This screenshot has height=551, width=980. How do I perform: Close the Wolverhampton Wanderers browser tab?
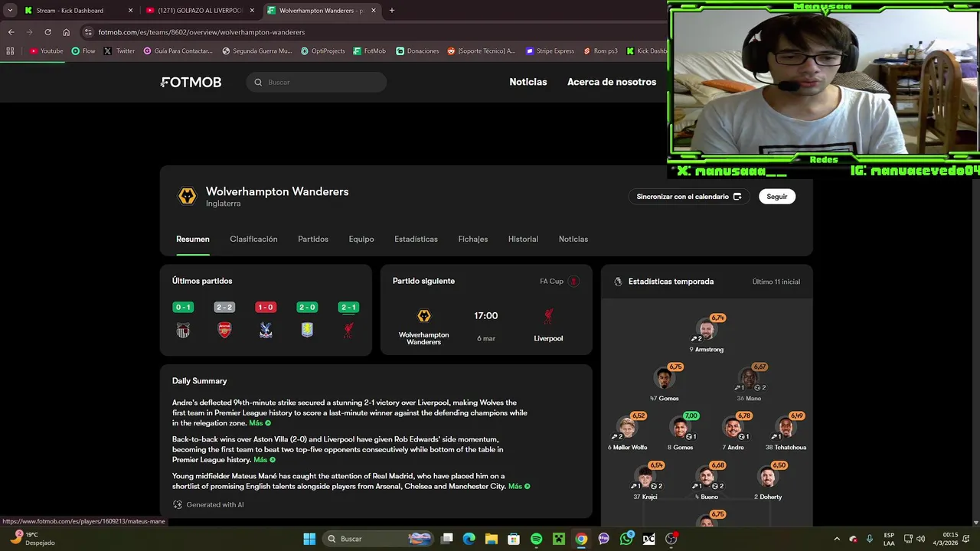[374, 11]
